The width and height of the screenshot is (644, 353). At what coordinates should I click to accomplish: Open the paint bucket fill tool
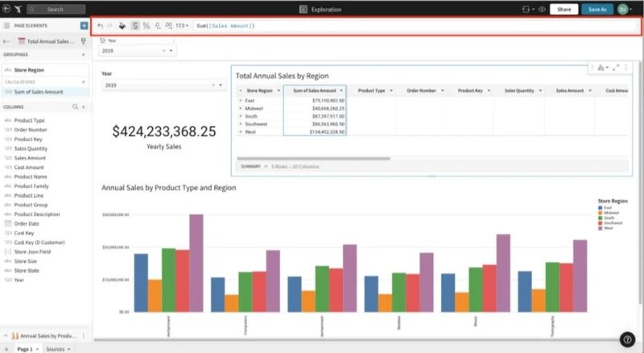pos(122,26)
